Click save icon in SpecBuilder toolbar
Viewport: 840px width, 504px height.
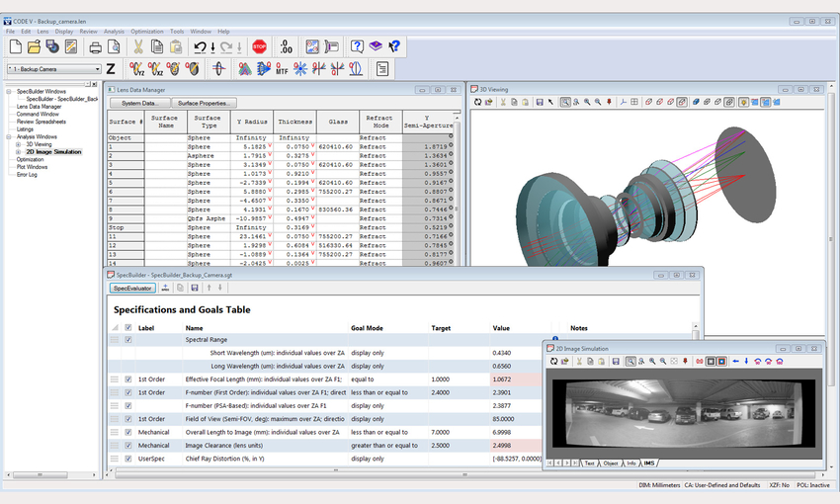[x=194, y=288]
